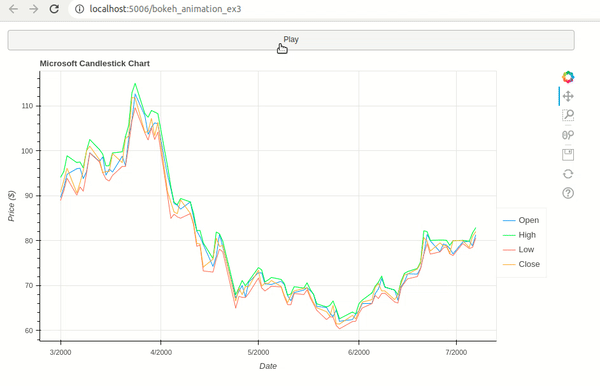The width and height of the screenshot is (600, 386).
Task: Save the plot with Save tool
Action: (x=568, y=155)
